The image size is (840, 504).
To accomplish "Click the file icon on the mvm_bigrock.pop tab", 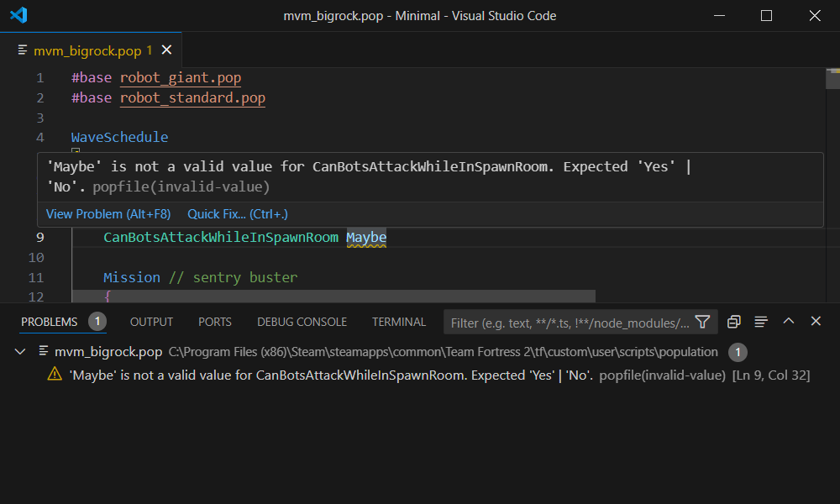I will [23, 50].
